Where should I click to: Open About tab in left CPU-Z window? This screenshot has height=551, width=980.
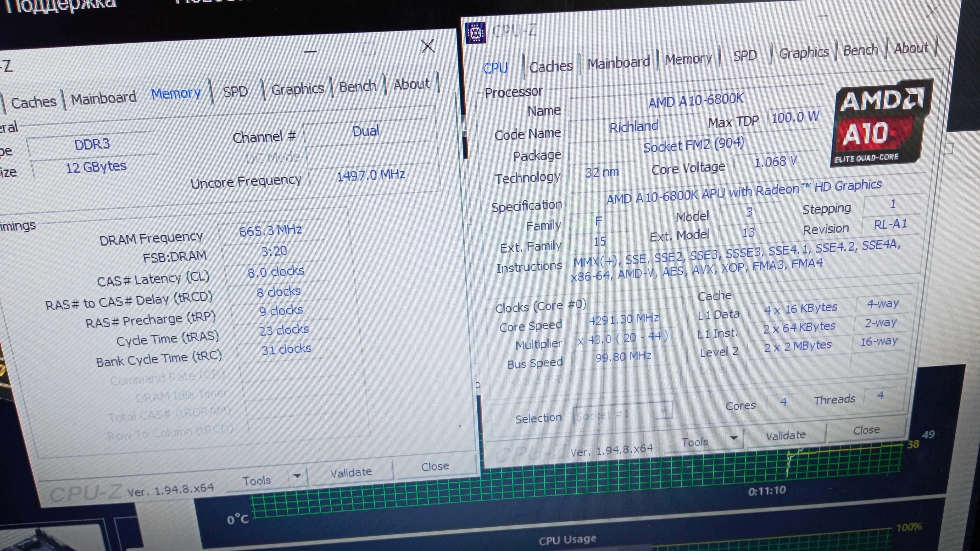point(411,84)
